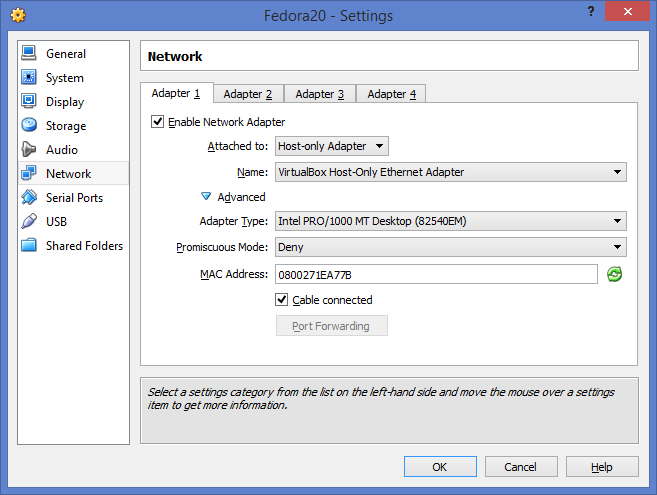Image resolution: width=657 pixels, height=495 pixels.
Task: Toggle Enable Network Adapter checkbox
Action: pyautogui.click(x=158, y=122)
